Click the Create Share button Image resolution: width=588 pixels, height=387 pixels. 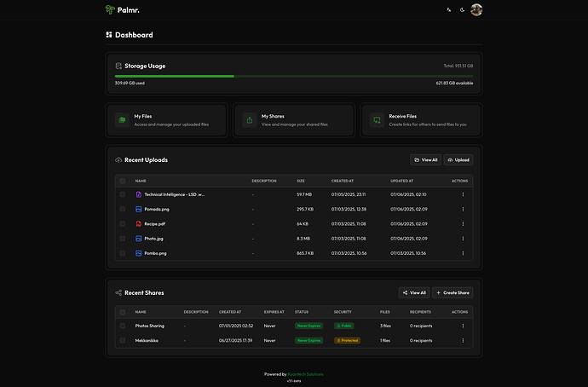click(452, 292)
